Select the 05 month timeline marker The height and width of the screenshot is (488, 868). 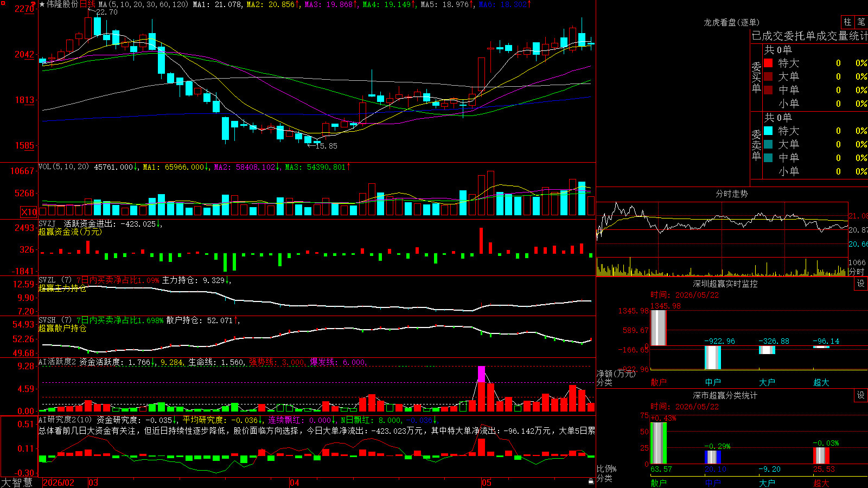tap(486, 483)
